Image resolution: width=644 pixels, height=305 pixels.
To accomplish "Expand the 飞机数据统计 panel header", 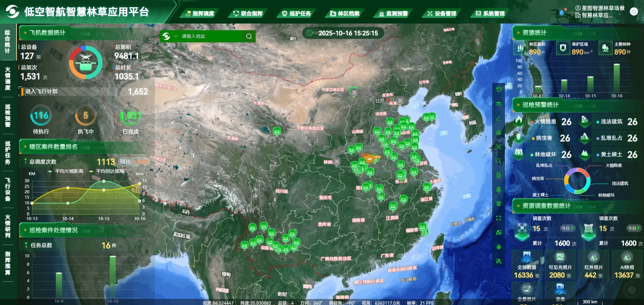I will [x=47, y=33].
